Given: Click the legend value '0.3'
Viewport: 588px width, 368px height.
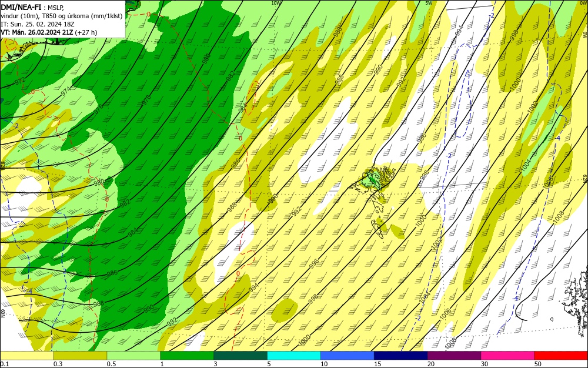Looking at the screenshot, I should coord(58,364).
